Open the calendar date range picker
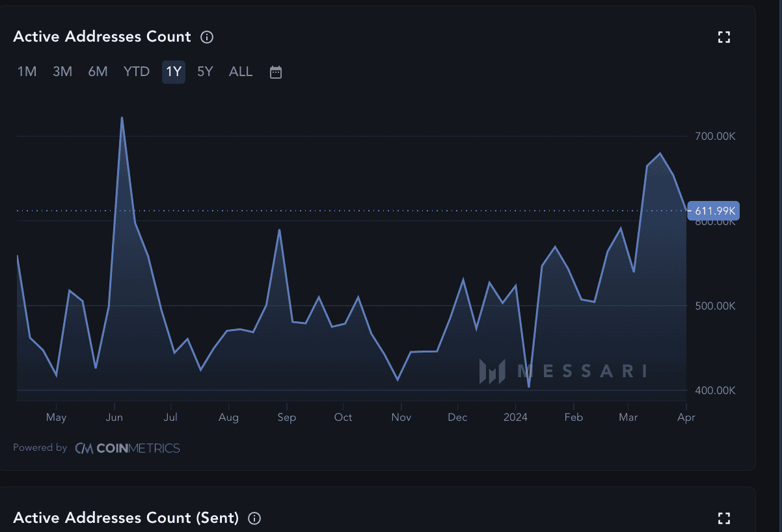Viewport: 782px width, 532px height. click(x=276, y=72)
